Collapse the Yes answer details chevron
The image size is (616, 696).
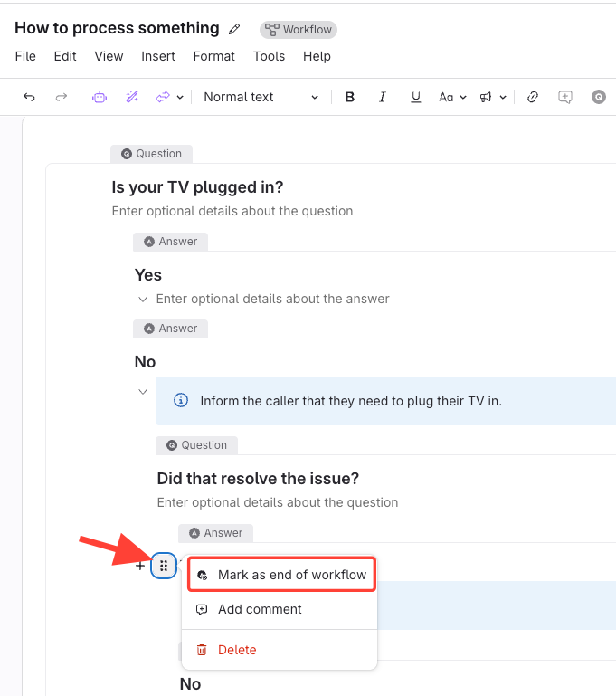point(142,299)
